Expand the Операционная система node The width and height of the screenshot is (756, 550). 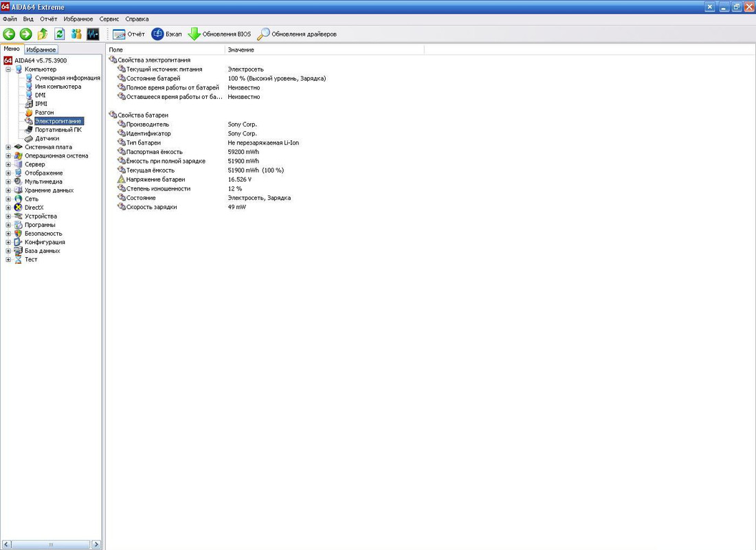click(x=8, y=156)
